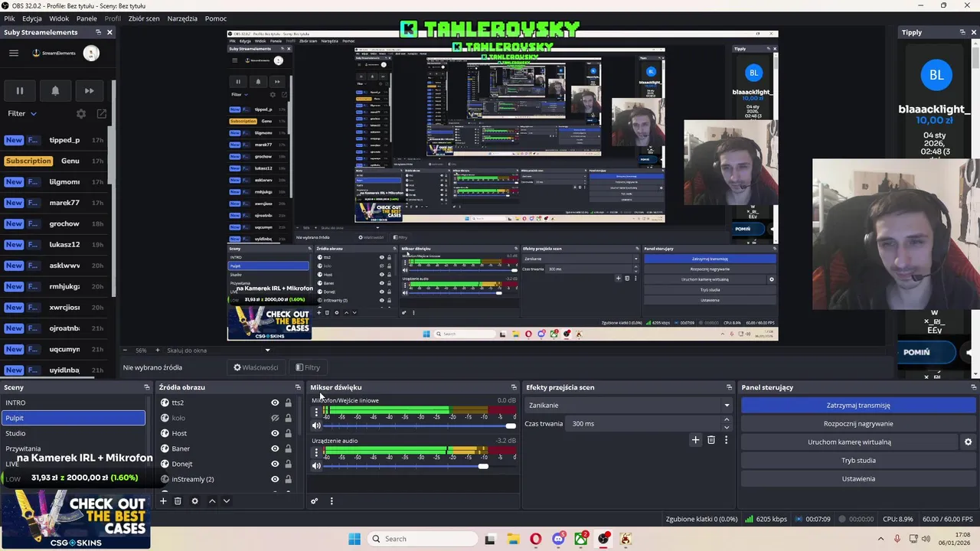This screenshot has height=551, width=980.
Task: Show the hidden koło source
Action: coord(275,418)
